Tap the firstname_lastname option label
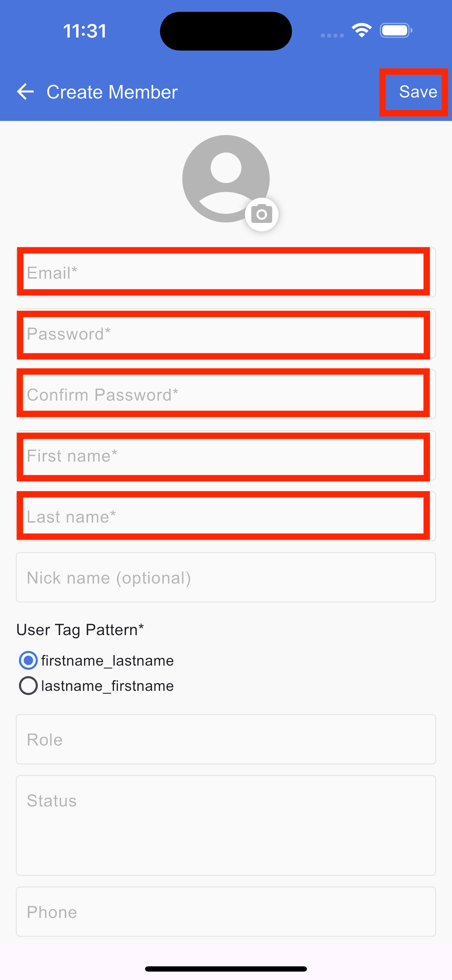The image size is (452, 980). point(107,660)
